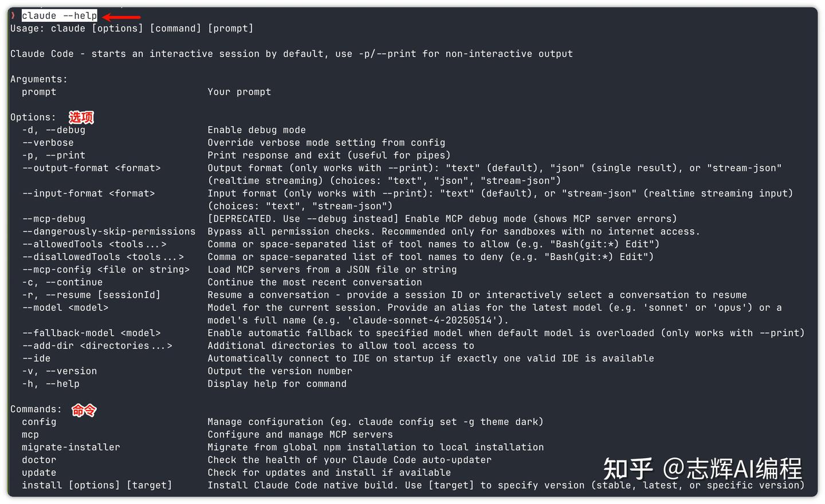Screen dimensions: 825x504
Task: Select the config command entry
Action: point(39,422)
